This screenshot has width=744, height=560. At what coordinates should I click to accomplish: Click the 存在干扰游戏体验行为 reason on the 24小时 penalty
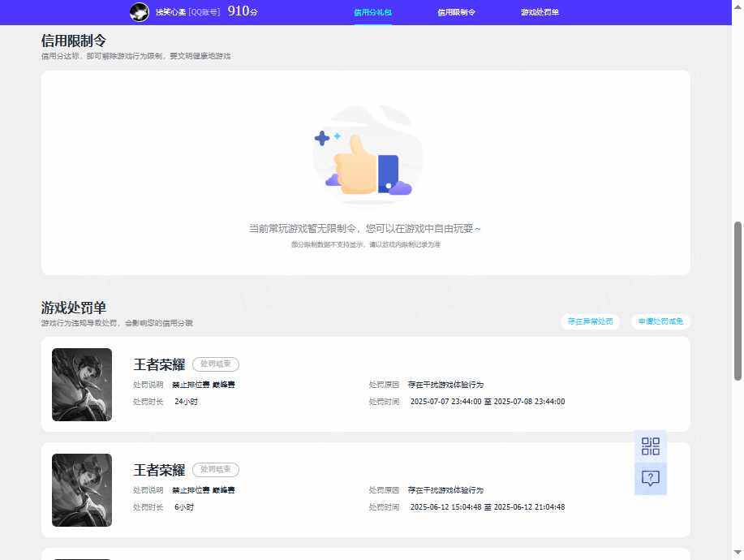click(445, 385)
